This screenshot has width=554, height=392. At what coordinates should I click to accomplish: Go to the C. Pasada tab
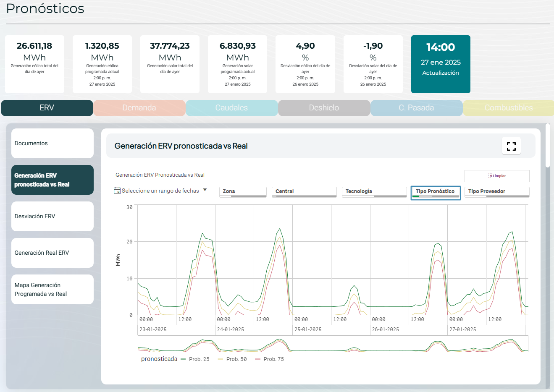point(416,108)
